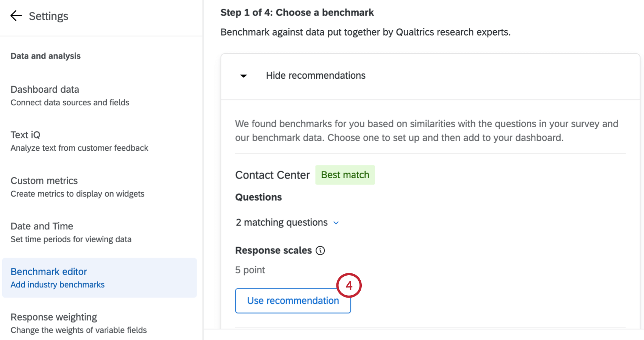This screenshot has height=340, width=644.
Task: Open Response weighting settings
Action: click(53, 317)
